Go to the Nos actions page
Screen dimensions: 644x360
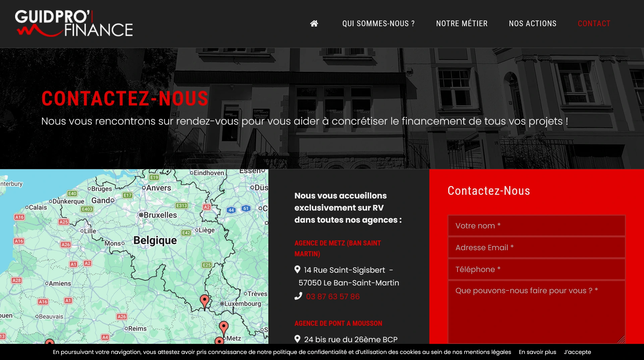[532, 24]
